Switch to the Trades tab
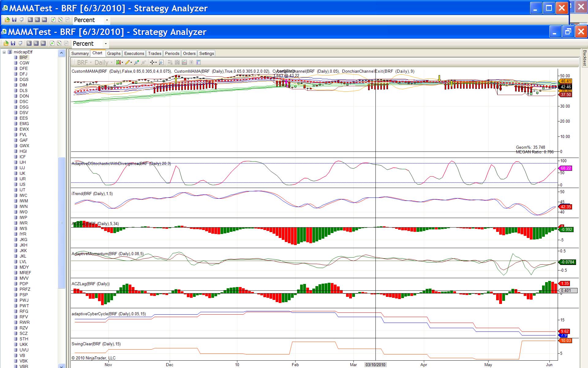This screenshot has height=368, width=588. tap(154, 53)
